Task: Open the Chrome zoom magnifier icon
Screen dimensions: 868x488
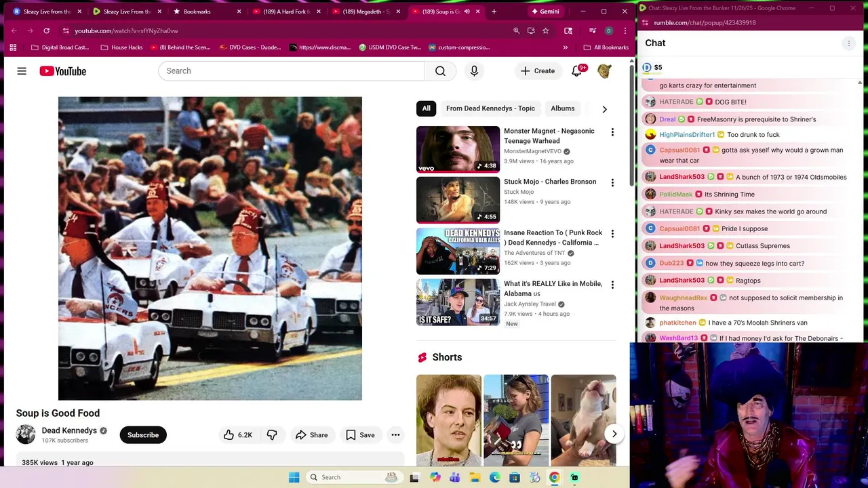Action: (x=517, y=30)
